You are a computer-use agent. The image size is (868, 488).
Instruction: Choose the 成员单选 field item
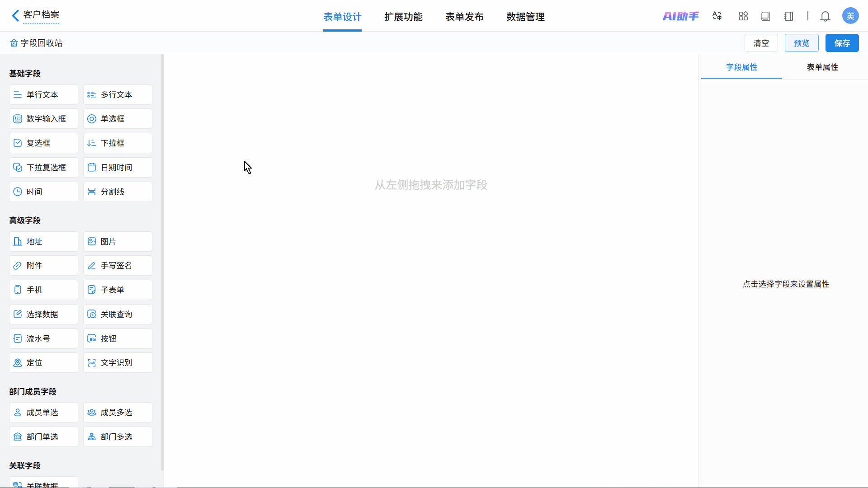point(43,413)
